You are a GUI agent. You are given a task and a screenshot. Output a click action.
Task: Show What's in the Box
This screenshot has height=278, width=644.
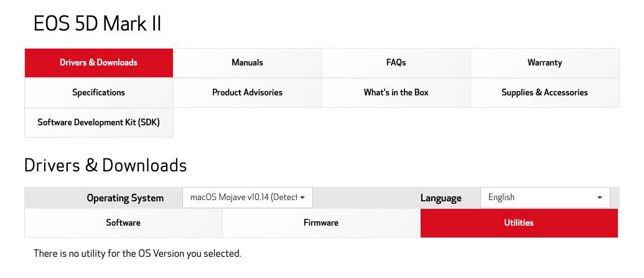tap(396, 92)
